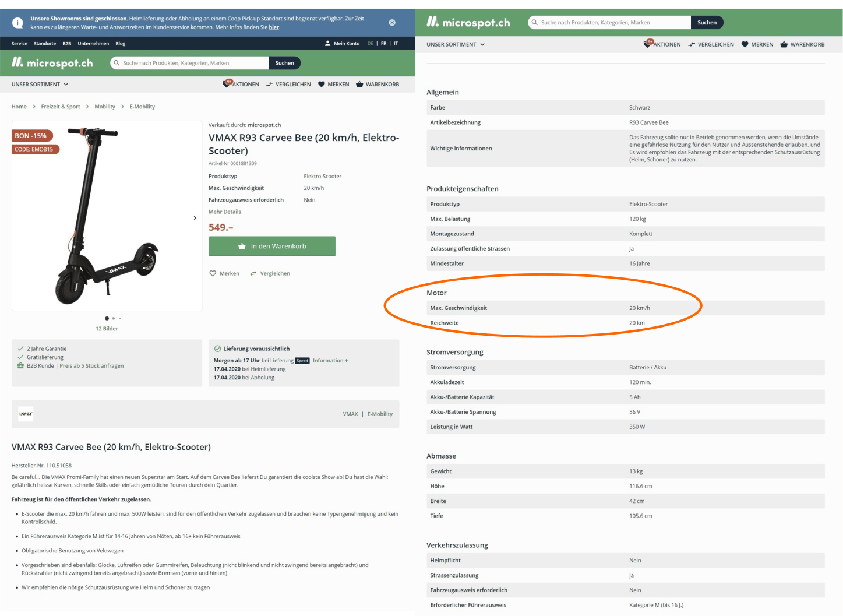
Task: Open Warenkorb basket in the left page toolbar
Action: coord(378,85)
